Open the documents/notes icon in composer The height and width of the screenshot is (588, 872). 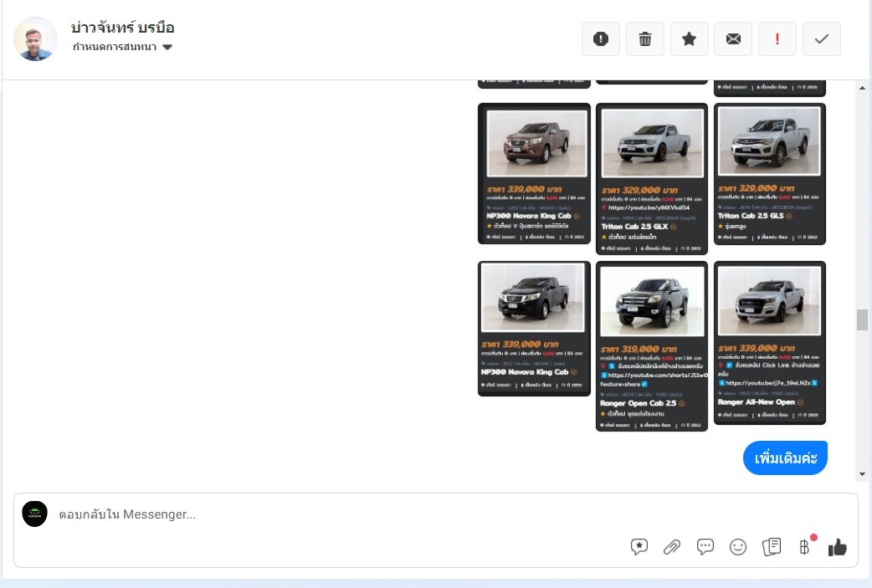772,547
